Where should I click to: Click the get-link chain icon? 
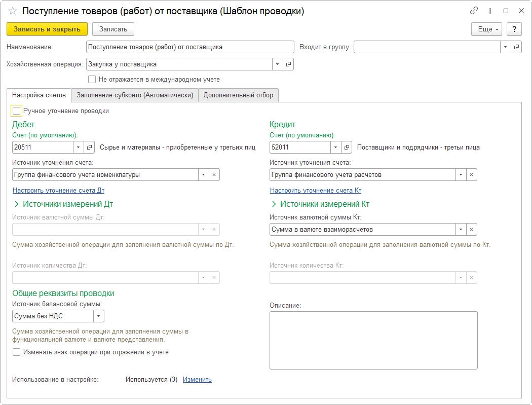(x=474, y=11)
